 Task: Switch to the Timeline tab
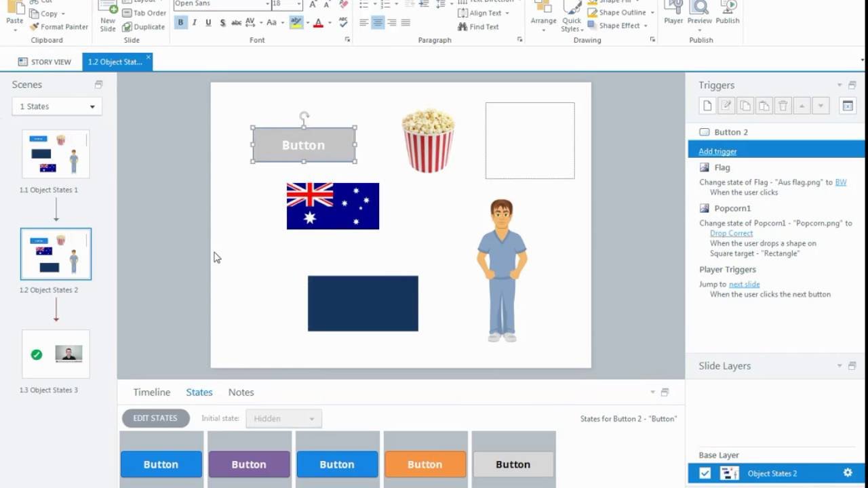tap(152, 392)
